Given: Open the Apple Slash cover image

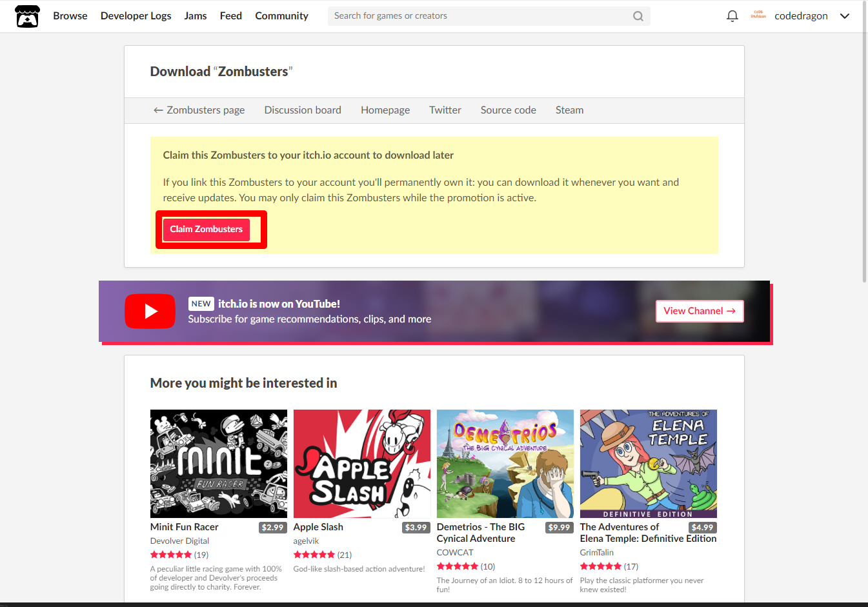Looking at the screenshot, I should 362,464.
